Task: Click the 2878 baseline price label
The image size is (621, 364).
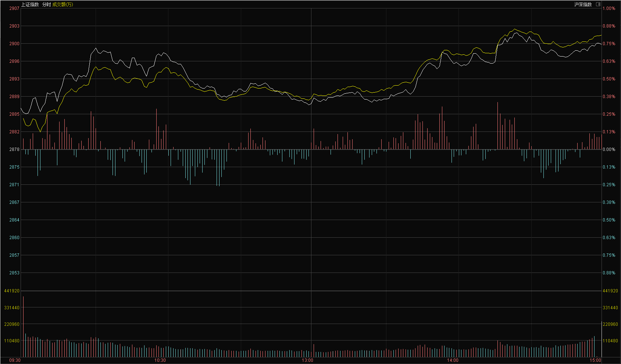Action: coord(14,149)
